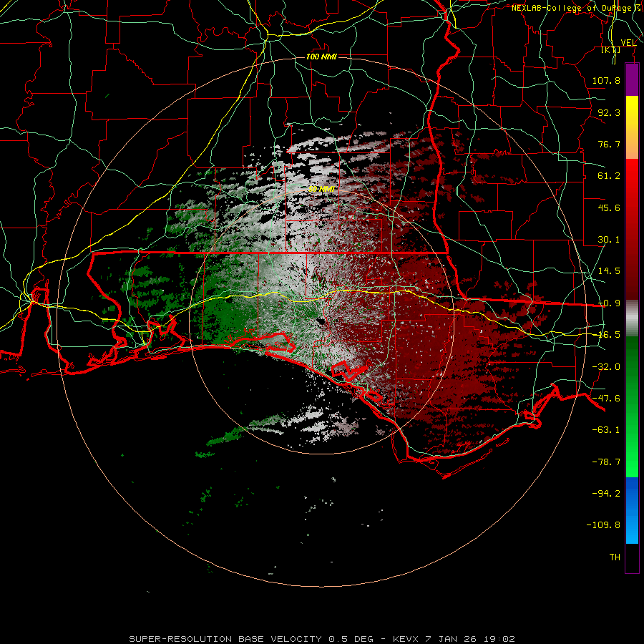Image resolution: width=644 pixels, height=644 pixels.
Task: Click the KEVX station ID in caption
Action: point(405,639)
